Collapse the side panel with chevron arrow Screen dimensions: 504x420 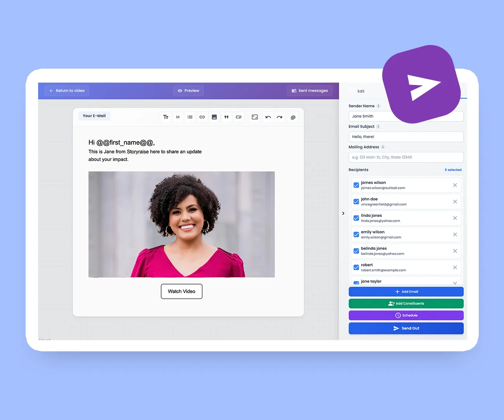pyautogui.click(x=343, y=213)
